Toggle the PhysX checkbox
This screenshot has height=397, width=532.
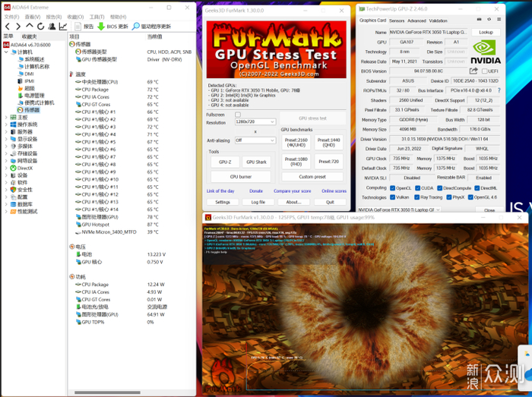tap(449, 197)
